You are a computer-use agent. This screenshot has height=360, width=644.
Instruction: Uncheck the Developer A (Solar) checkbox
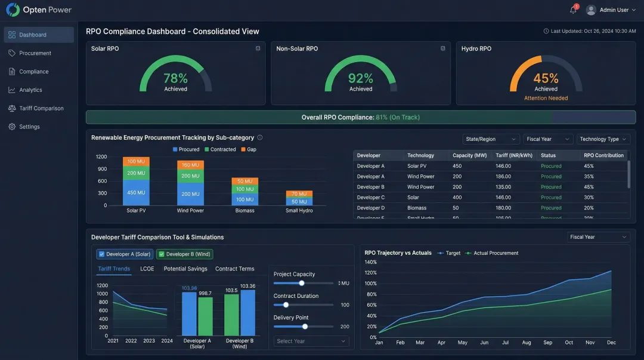103,254
